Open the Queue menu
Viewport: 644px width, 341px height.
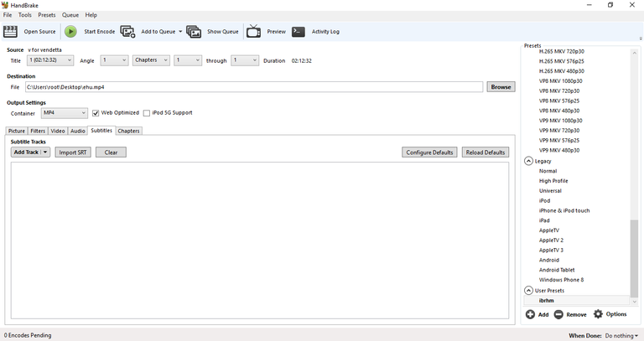tap(70, 15)
